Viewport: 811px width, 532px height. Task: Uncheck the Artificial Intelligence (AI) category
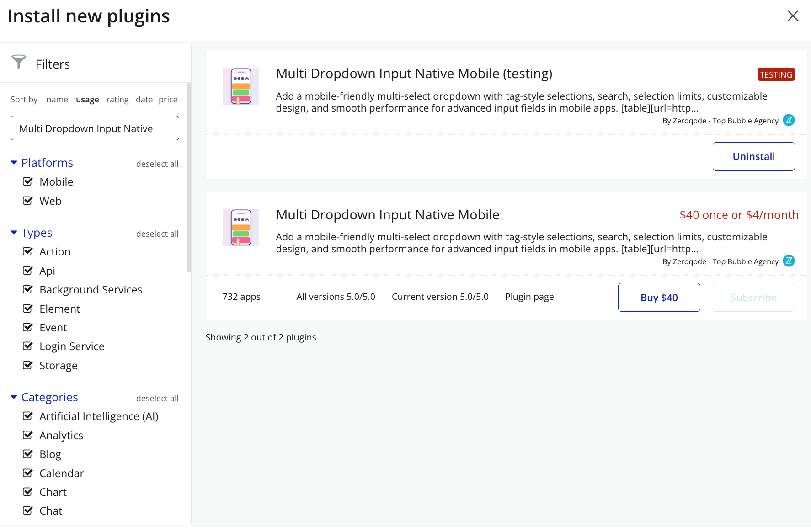[x=28, y=416]
